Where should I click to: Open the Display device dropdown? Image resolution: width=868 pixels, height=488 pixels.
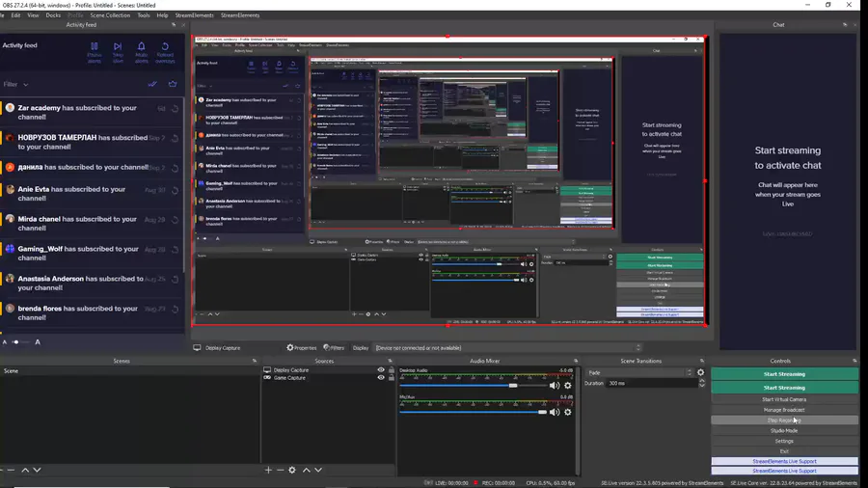click(507, 348)
